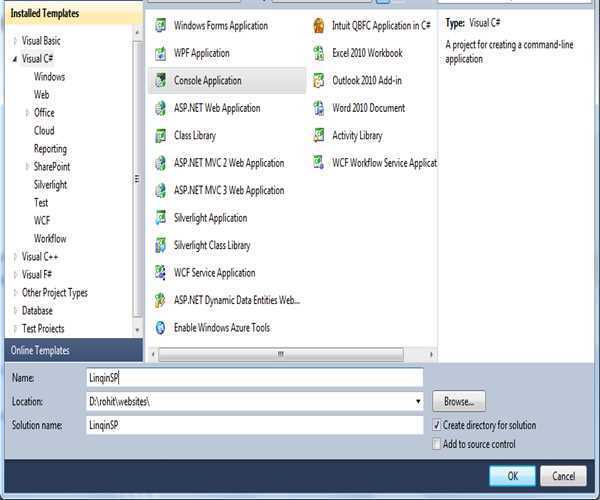Select ASP.NET MVC 3 Web Application icon
The height and width of the screenshot is (500, 600).
click(x=161, y=191)
